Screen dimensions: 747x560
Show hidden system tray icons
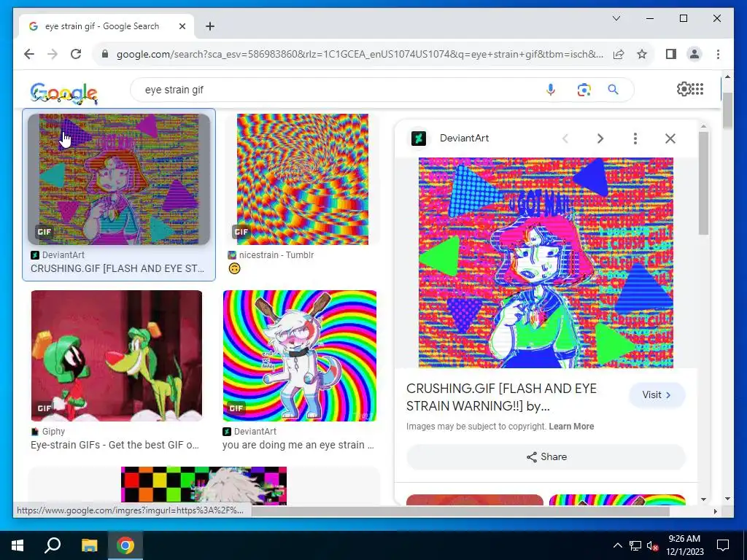tap(617, 545)
